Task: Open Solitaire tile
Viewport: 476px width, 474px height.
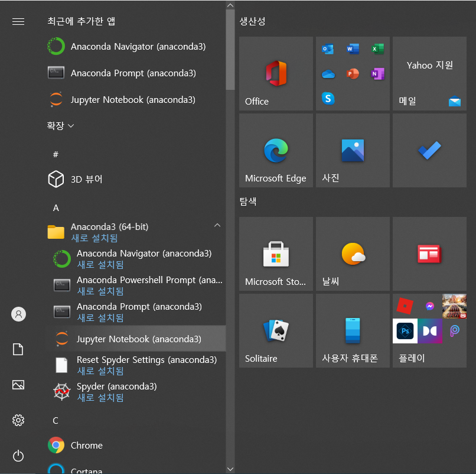Action: [276, 330]
